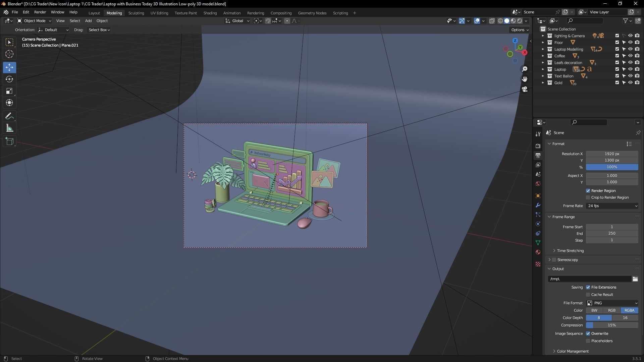This screenshot has width=644, height=362.
Task: Open the Modifier properties tab
Action: [538, 205]
